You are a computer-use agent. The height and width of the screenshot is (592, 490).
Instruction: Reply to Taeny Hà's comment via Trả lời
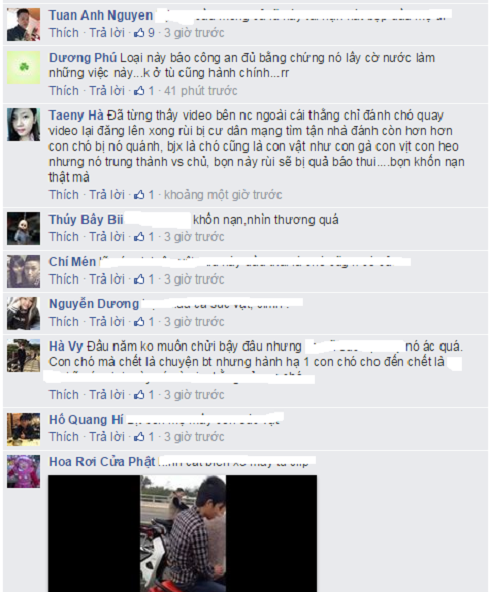[107, 195]
